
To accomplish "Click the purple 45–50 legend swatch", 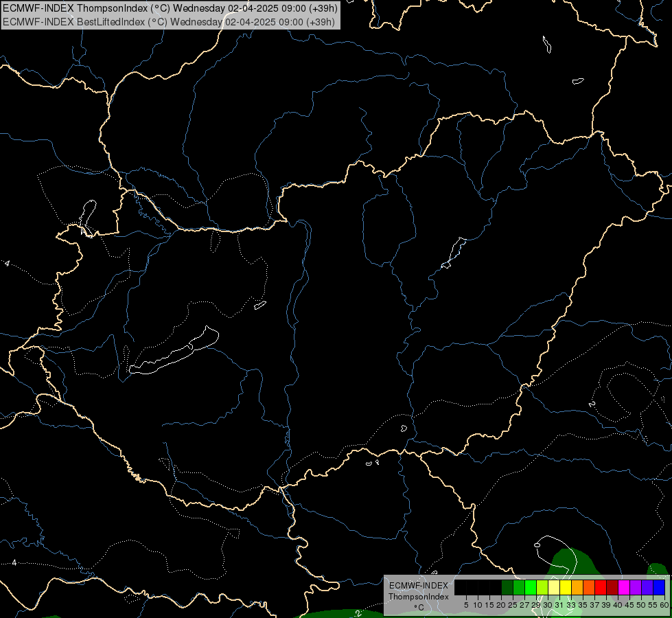I will coord(636,587).
